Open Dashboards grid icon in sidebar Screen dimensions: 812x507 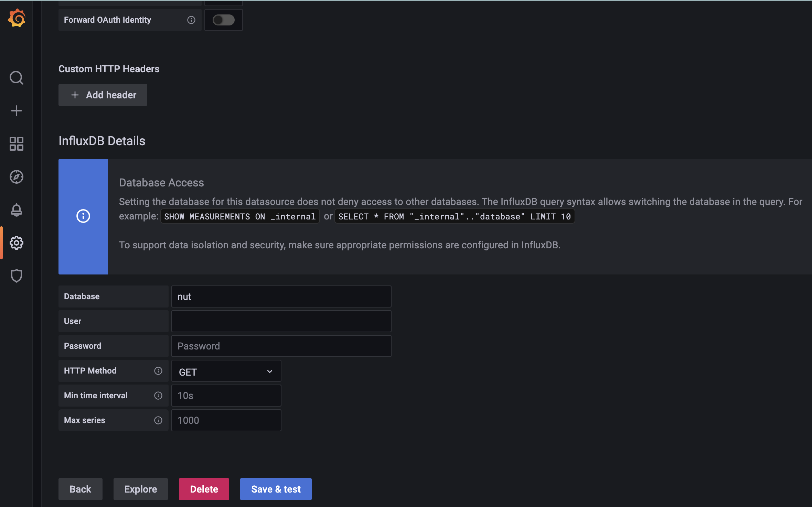(x=17, y=144)
